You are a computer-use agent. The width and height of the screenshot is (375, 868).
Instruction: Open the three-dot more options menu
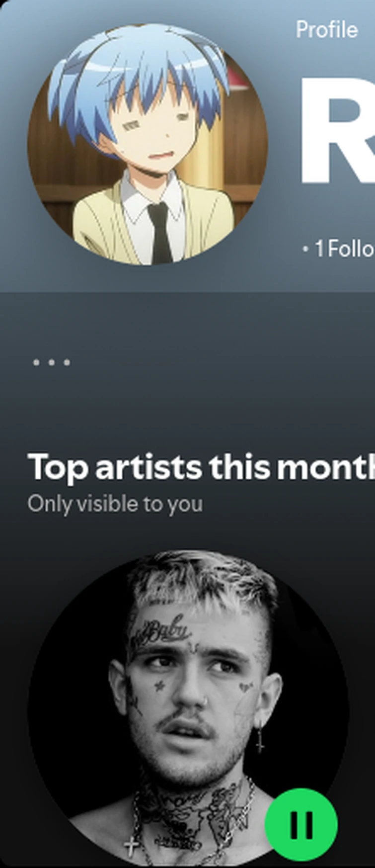click(x=51, y=362)
